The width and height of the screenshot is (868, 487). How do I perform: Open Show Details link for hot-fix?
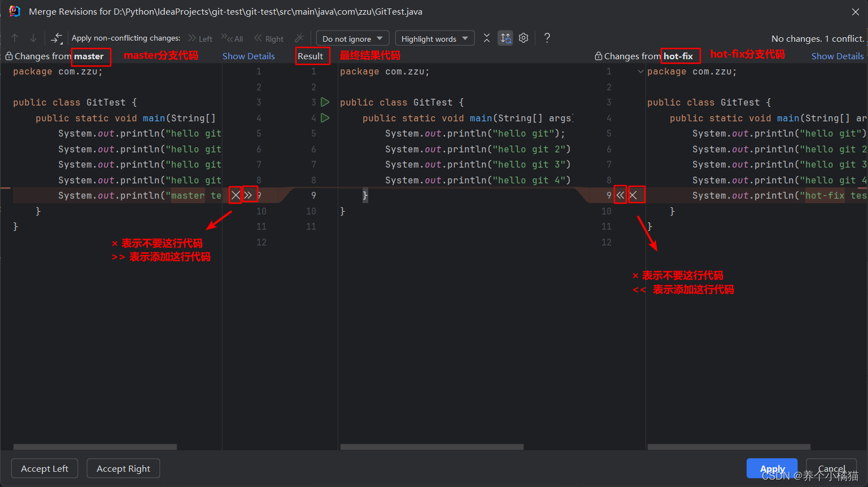[838, 56]
